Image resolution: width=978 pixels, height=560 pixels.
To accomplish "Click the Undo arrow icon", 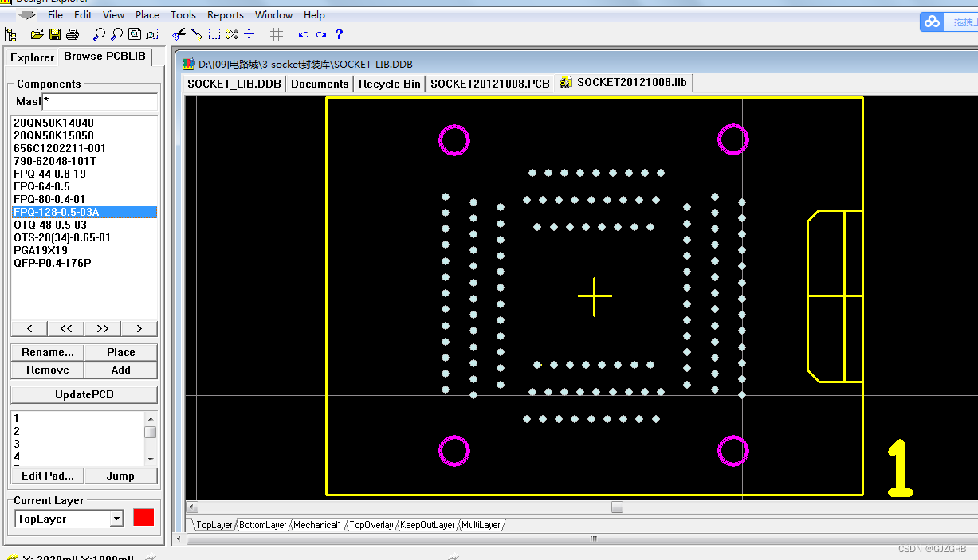I will click(303, 34).
